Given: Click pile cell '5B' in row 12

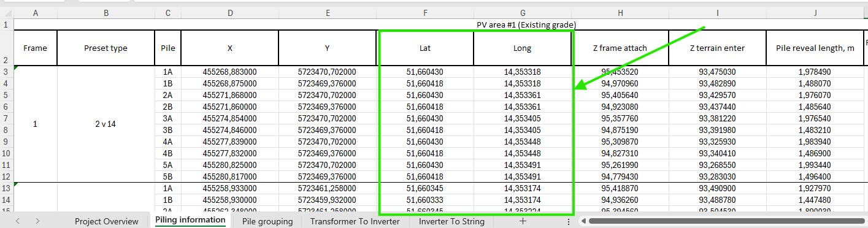Looking at the screenshot, I should pos(168,177).
